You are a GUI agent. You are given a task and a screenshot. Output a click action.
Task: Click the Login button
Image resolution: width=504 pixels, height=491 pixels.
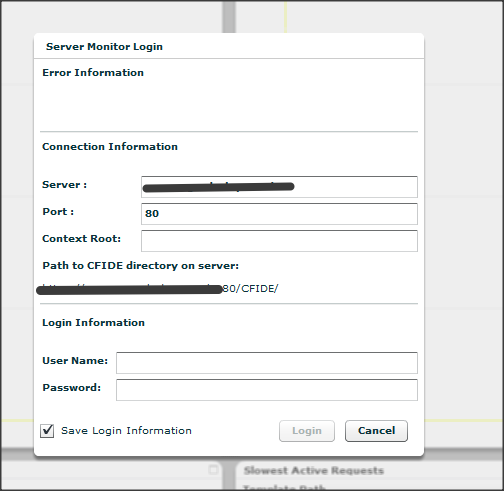click(307, 431)
